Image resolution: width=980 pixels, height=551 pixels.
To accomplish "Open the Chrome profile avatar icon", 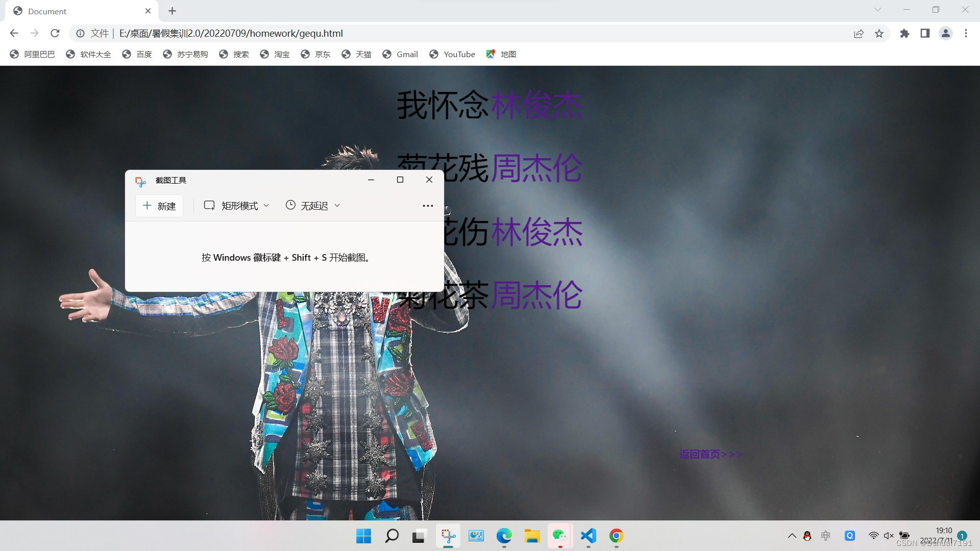I will 945,34.
